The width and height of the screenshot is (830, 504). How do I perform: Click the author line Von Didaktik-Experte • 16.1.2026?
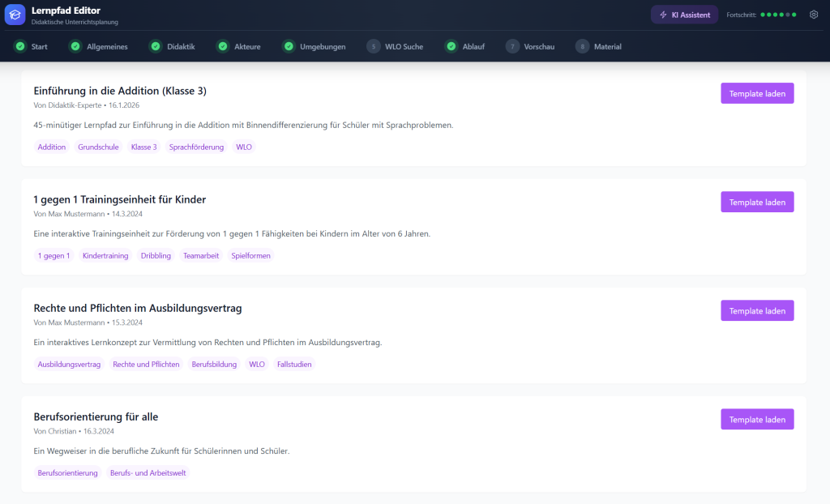coord(86,105)
